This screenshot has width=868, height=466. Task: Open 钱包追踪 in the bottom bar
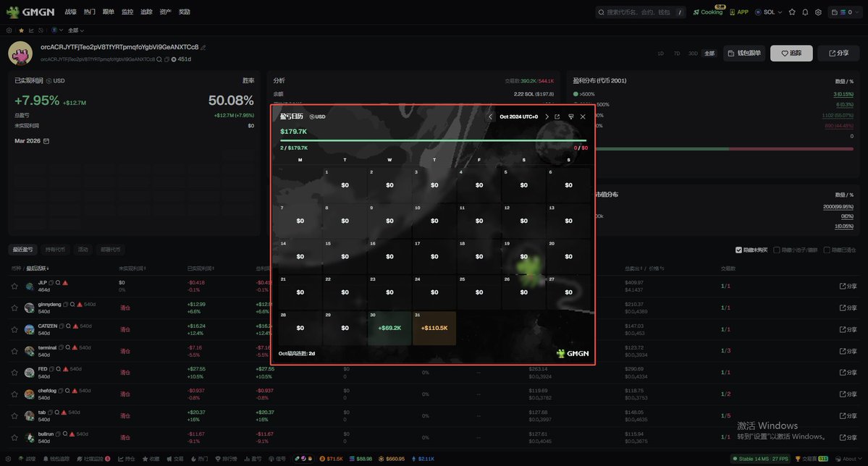click(56, 459)
